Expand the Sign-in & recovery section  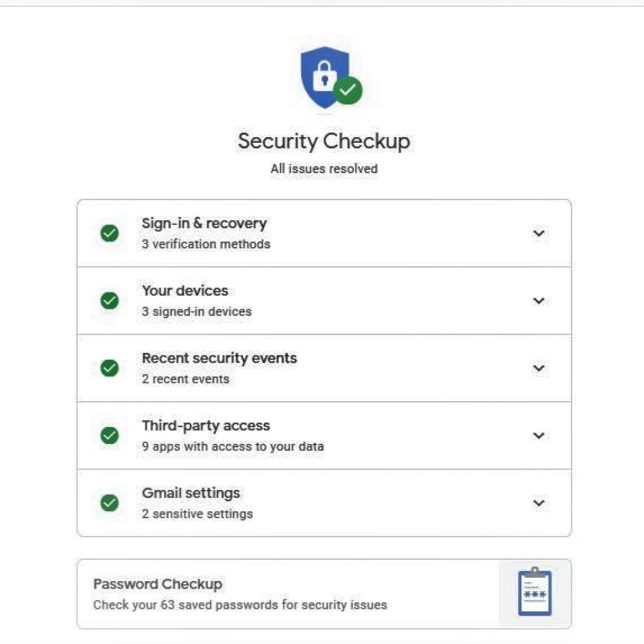pos(539,233)
